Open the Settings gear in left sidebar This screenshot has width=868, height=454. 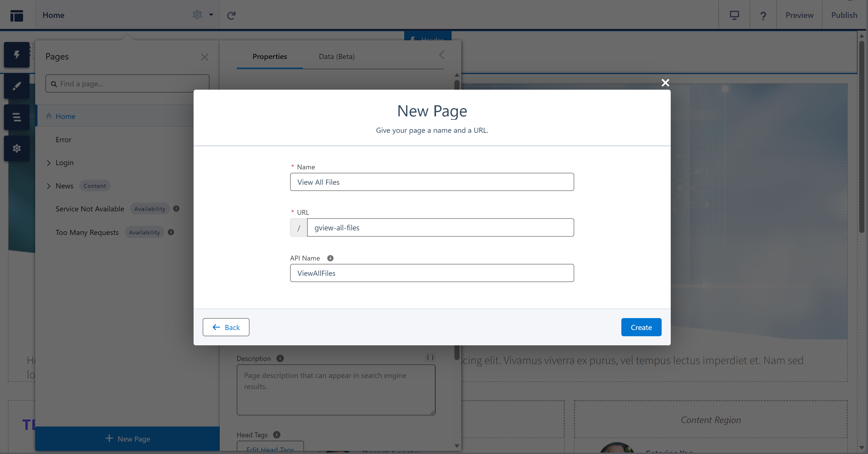(x=16, y=148)
